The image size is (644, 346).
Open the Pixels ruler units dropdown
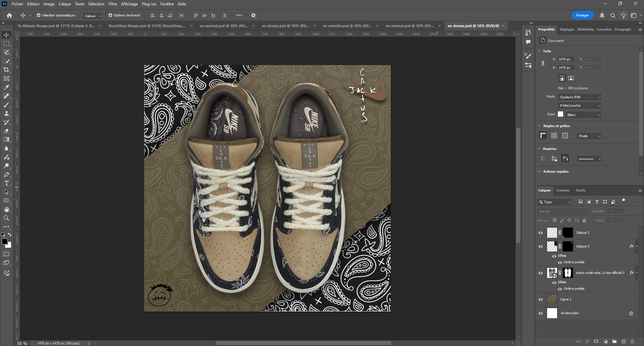pos(589,136)
